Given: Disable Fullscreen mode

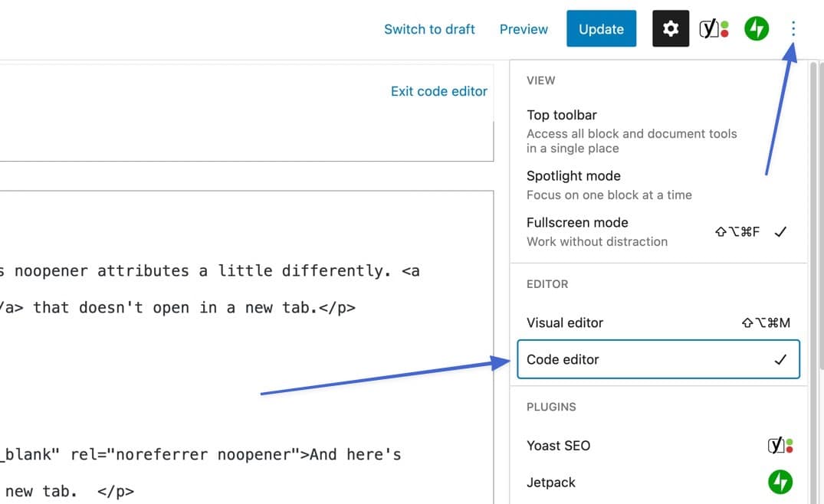Looking at the screenshot, I should click(576, 222).
